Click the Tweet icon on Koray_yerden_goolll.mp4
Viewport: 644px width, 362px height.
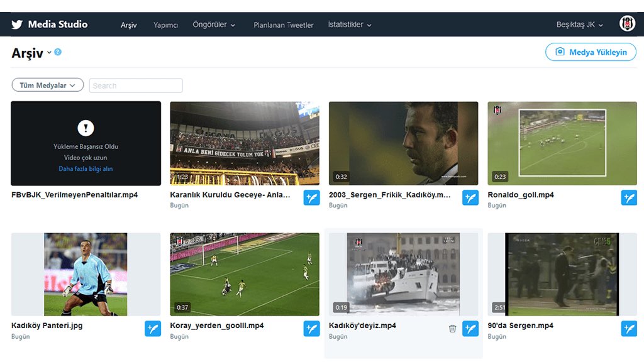(x=311, y=328)
